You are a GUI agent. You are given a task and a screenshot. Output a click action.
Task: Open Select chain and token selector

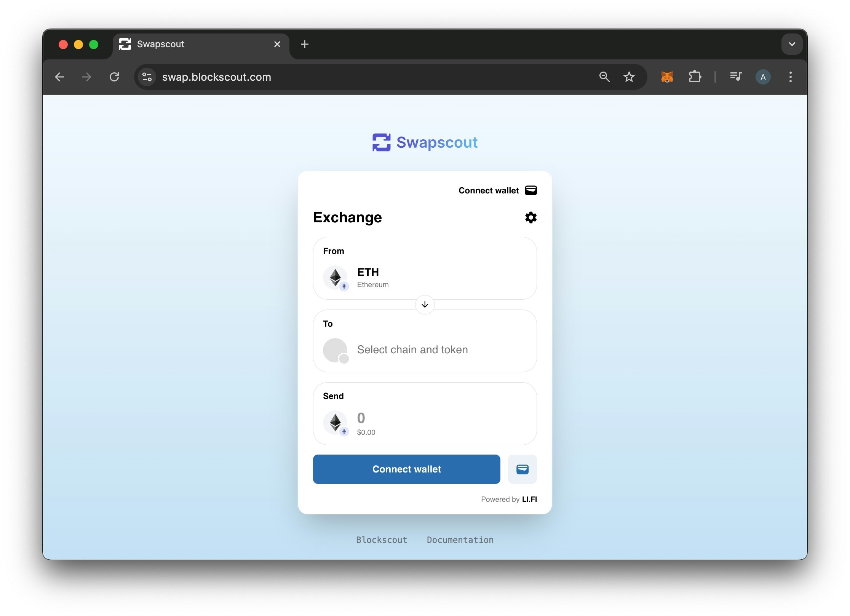[x=425, y=341]
